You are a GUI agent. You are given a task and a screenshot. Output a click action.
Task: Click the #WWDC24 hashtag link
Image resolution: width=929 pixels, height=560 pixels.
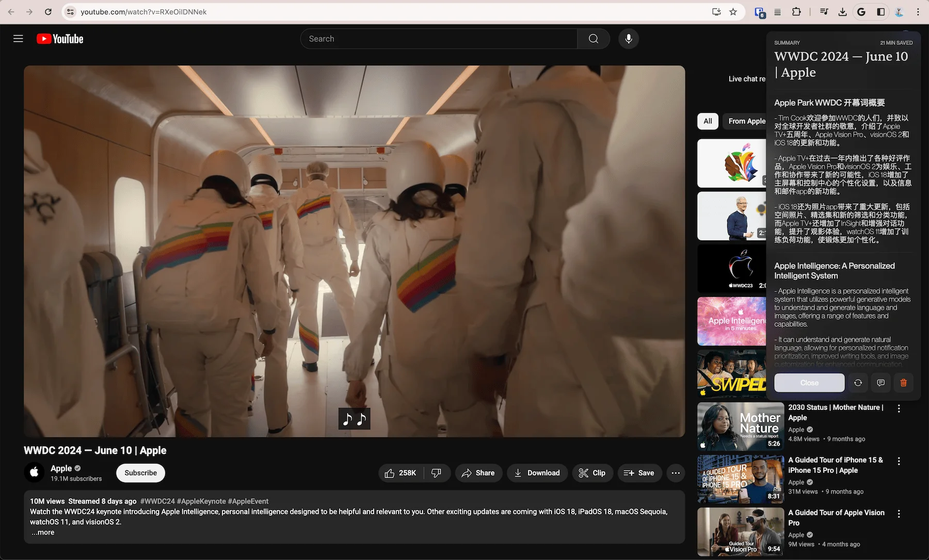[157, 501]
